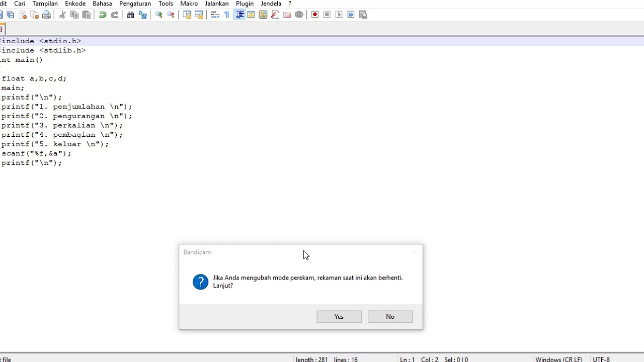Click No in the Bandicam dialog
The image size is (644, 362).
pyautogui.click(x=390, y=317)
